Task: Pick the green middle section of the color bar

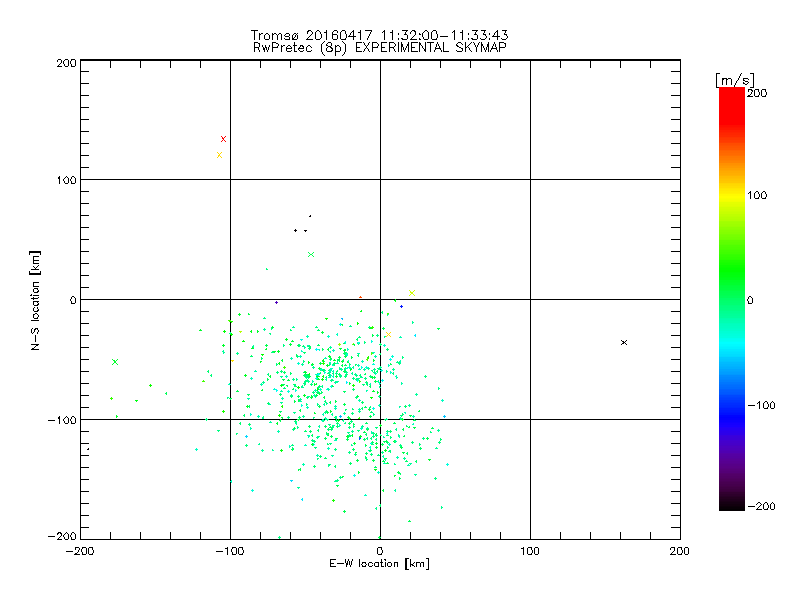Action: tap(731, 299)
